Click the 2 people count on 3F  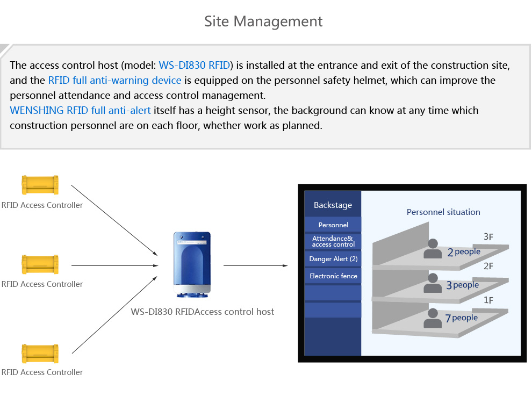click(464, 251)
